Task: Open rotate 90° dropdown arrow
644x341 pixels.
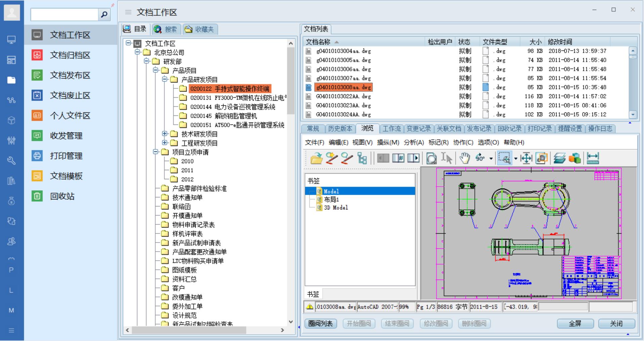Action: point(491,158)
